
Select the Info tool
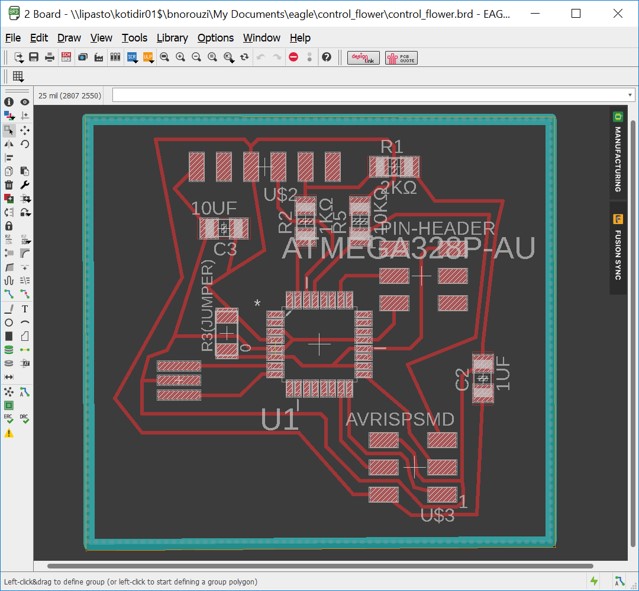point(9,102)
